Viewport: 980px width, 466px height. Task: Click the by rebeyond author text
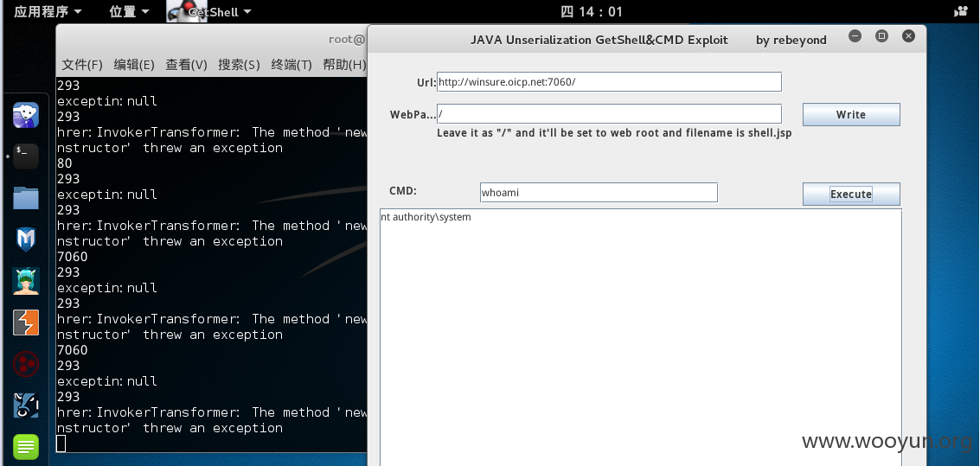coord(791,40)
